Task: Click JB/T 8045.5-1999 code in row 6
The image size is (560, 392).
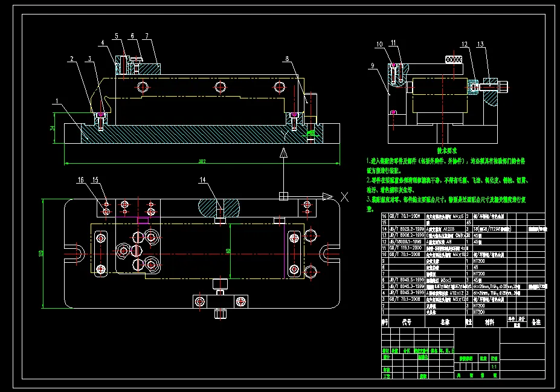Action: point(407,280)
